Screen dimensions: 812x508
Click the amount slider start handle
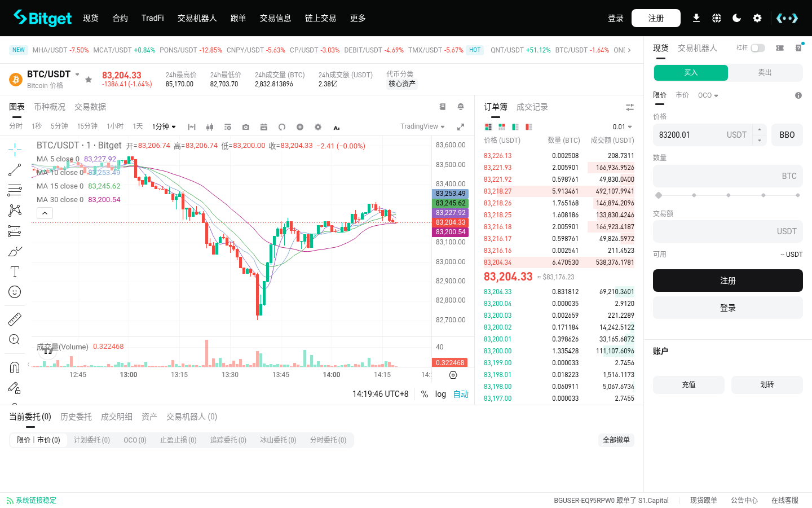tap(659, 195)
